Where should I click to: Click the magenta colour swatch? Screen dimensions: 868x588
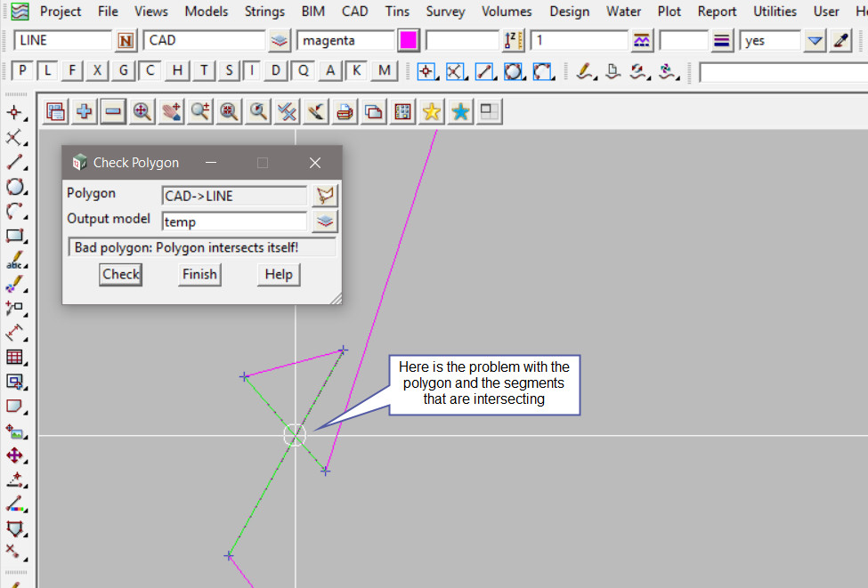tap(409, 41)
